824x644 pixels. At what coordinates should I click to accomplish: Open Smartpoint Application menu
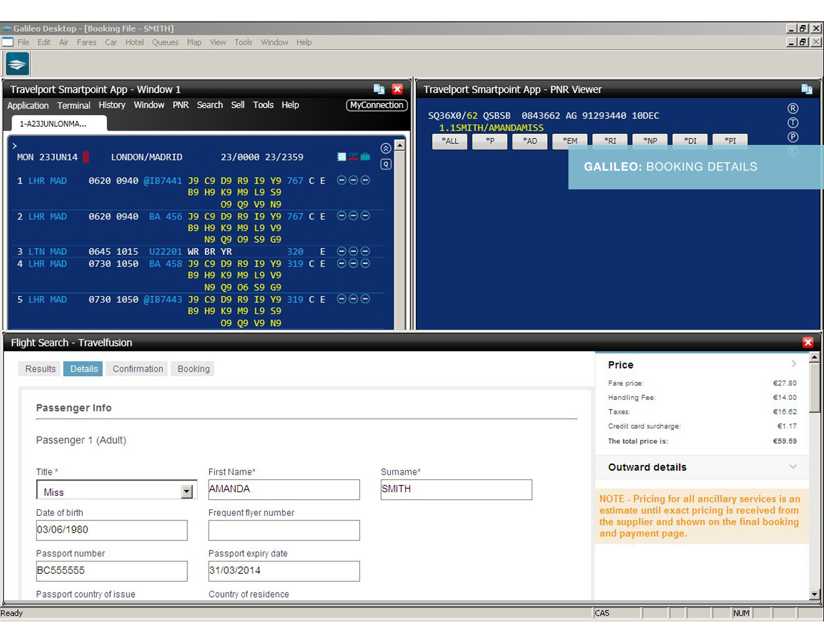pyautogui.click(x=28, y=106)
